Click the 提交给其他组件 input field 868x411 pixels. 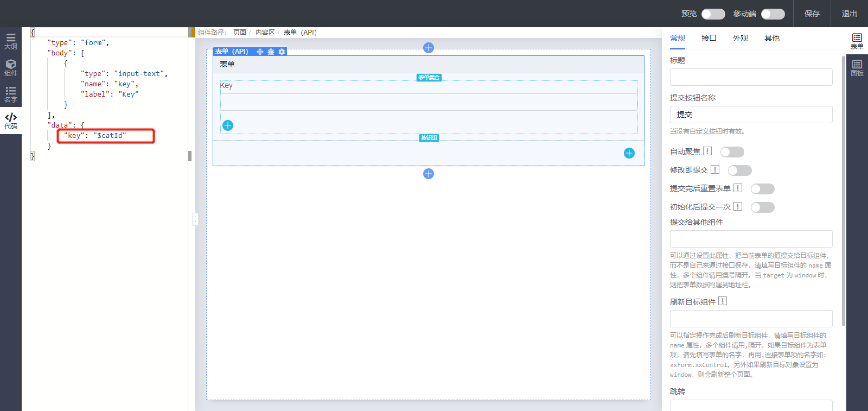[x=751, y=239]
